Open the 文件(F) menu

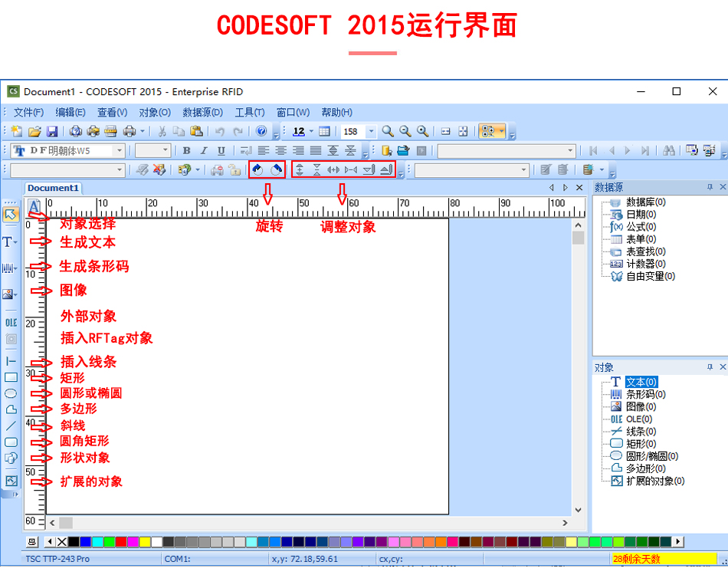(x=28, y=113)
